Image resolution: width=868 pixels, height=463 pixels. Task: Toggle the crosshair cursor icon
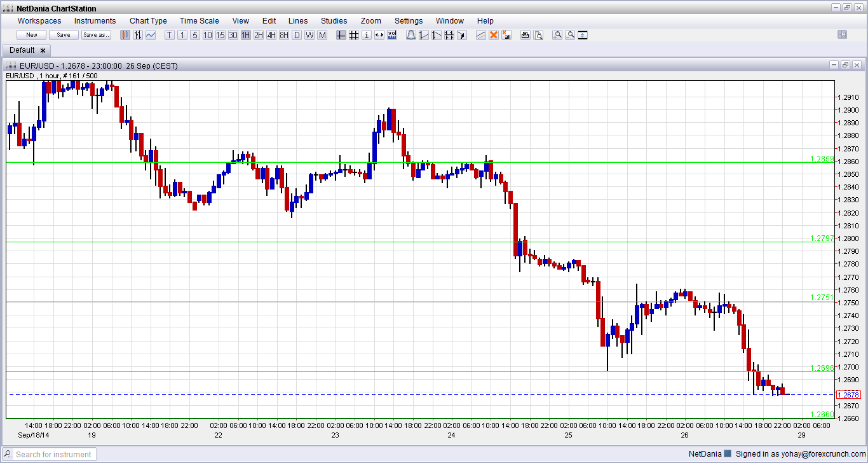pos(341,35)
